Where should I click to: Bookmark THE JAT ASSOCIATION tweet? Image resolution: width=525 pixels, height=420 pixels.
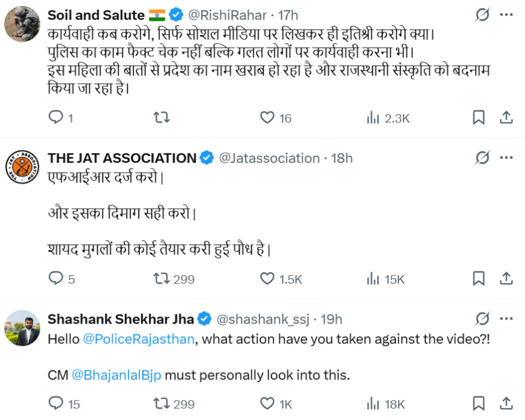click(x=479, y=278)
